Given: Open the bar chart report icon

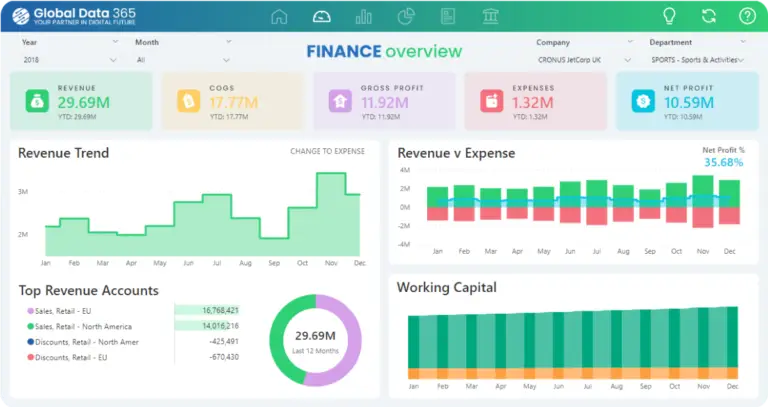Looking at the screenshot, I should tap(364, 16).
